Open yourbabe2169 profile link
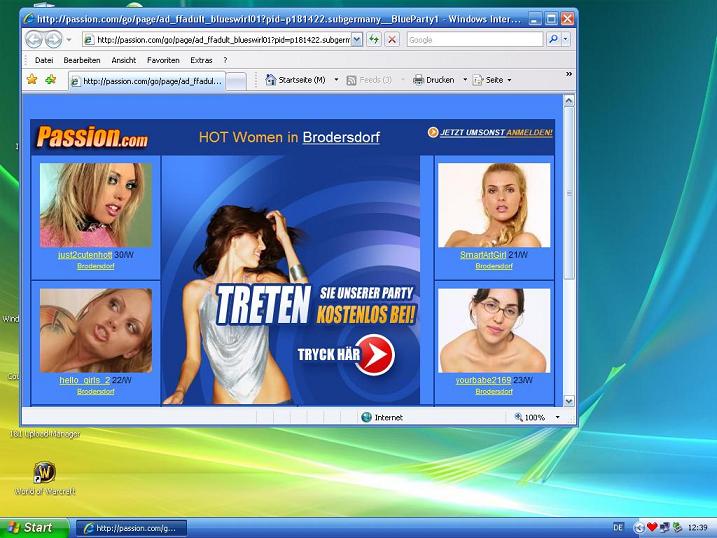 tap(483, 380)
